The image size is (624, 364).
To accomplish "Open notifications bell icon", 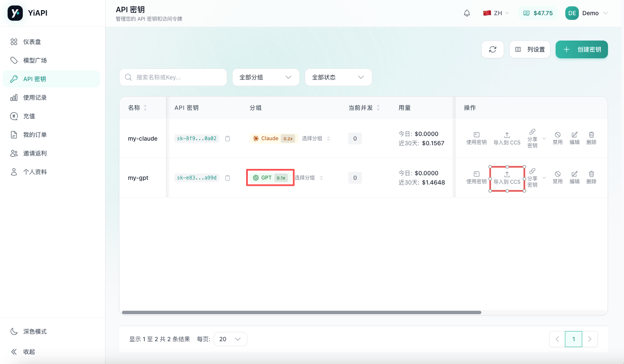I will click(x=467, y=13).
